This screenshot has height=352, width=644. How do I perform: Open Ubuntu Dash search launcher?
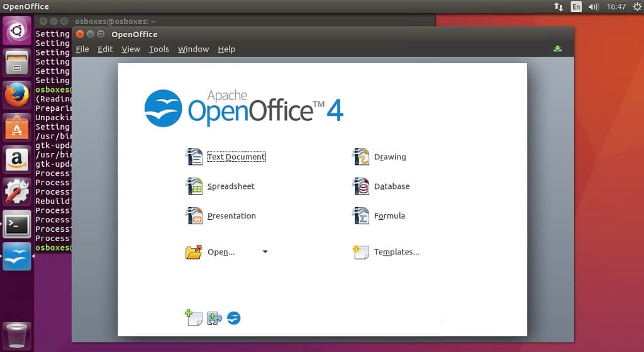point(17,30)
